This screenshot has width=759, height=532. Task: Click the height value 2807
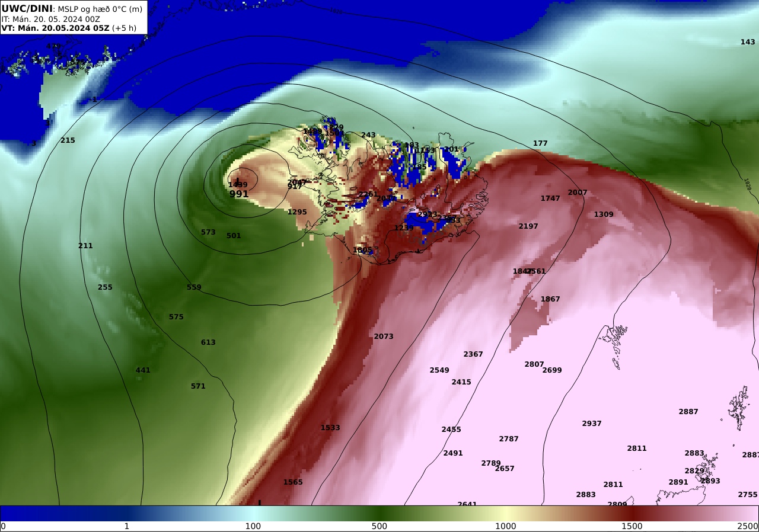click(534, 364)
